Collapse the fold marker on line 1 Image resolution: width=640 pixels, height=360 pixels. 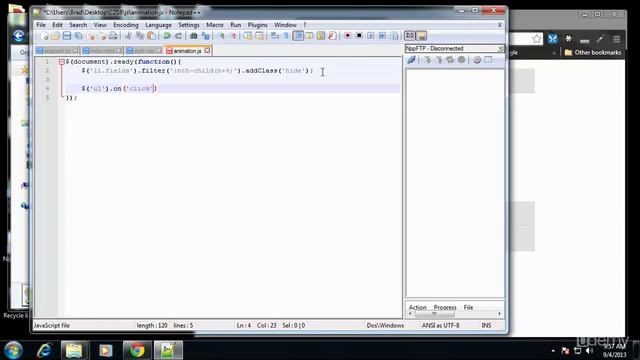pyautogui.click(x=61, y=62)
